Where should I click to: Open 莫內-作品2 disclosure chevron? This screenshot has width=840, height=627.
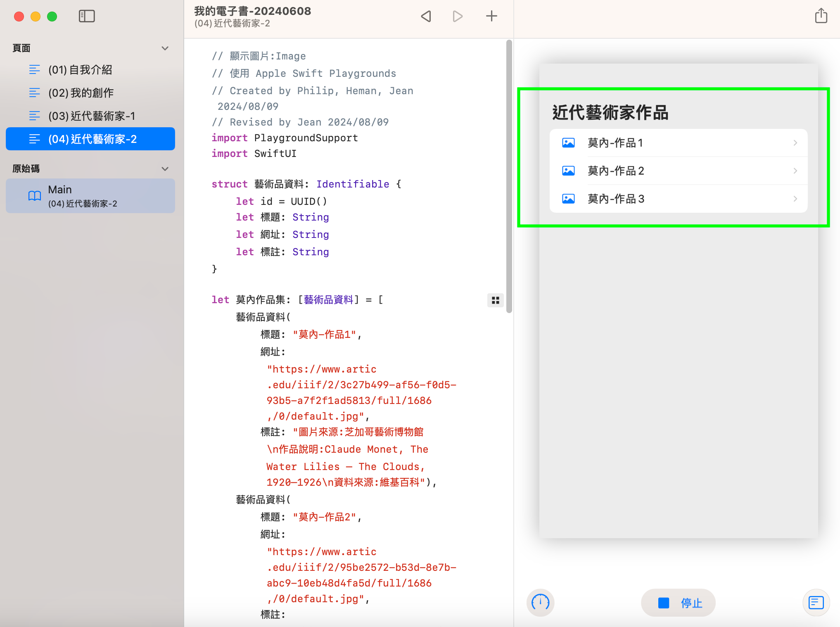coord(795,171)
